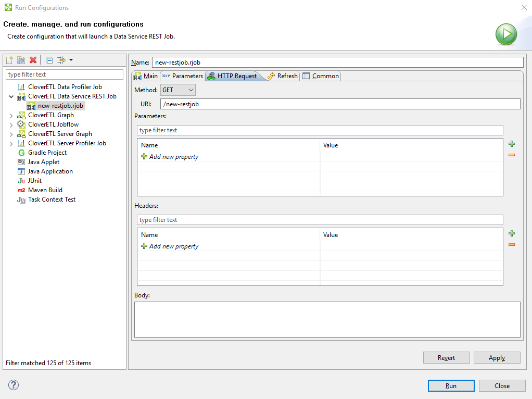The height and width of the screenshot is (399, 532).
Task: Click the Parameters filter text field
Action: pyautogui.click(x=320, y=130)
